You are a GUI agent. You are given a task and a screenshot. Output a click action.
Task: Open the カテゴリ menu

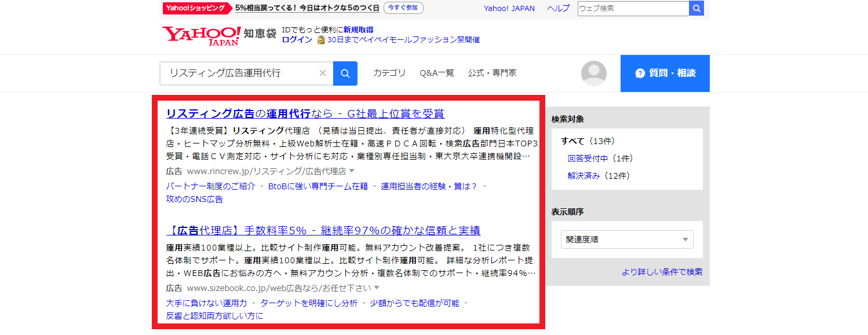[x=389, y=73]
